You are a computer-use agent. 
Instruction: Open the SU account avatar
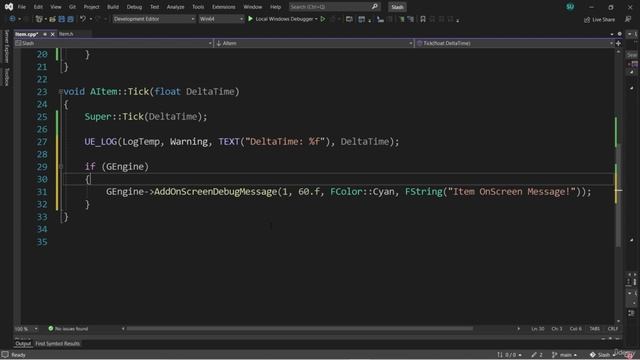click(570, 7)
